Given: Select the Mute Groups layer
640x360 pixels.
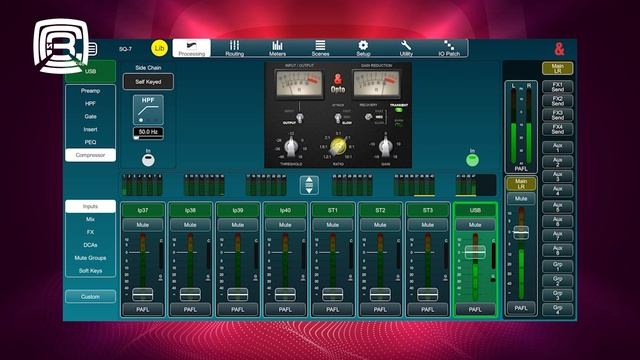Looking at the screenshot, I should [90, 258].
